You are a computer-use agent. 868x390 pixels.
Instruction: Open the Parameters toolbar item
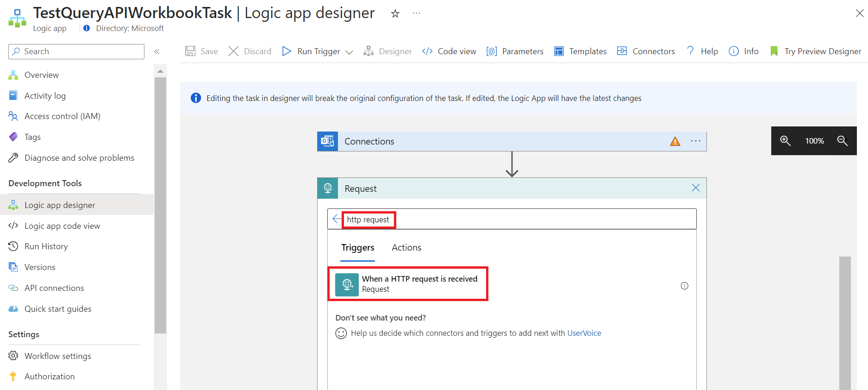[515, 51]
